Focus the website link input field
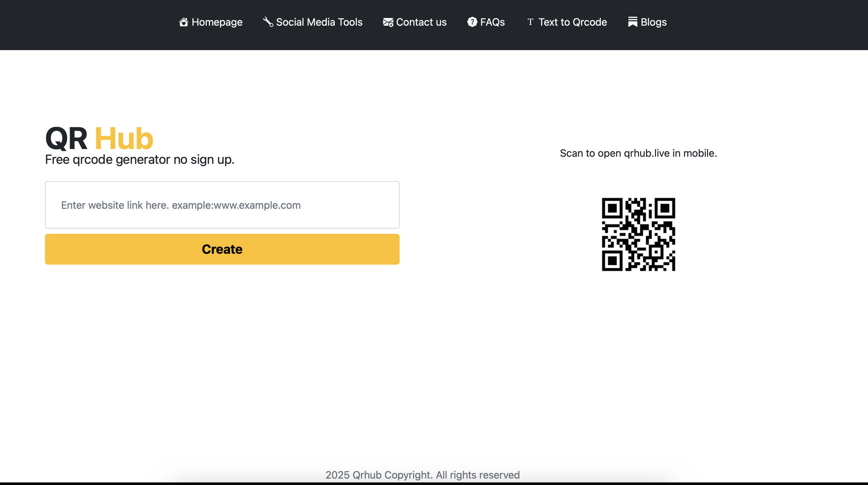 222,205
